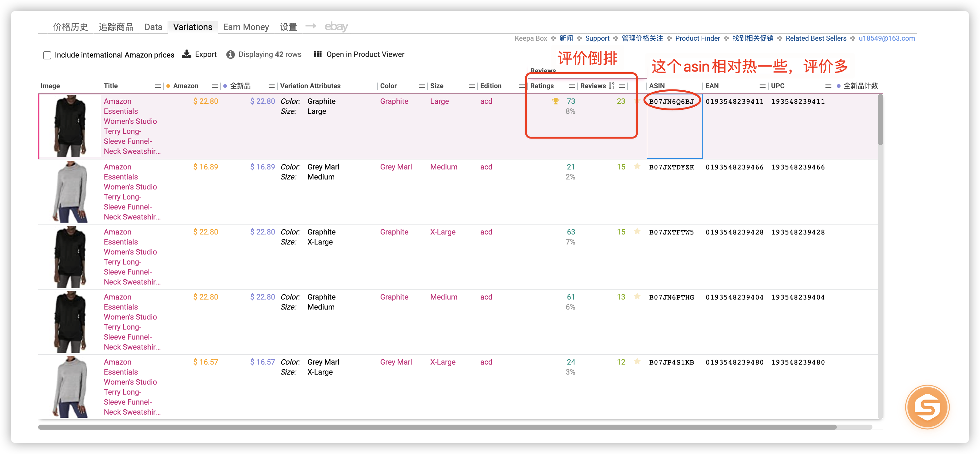Switch to the 追踪商品 tab

coord(116,27)
